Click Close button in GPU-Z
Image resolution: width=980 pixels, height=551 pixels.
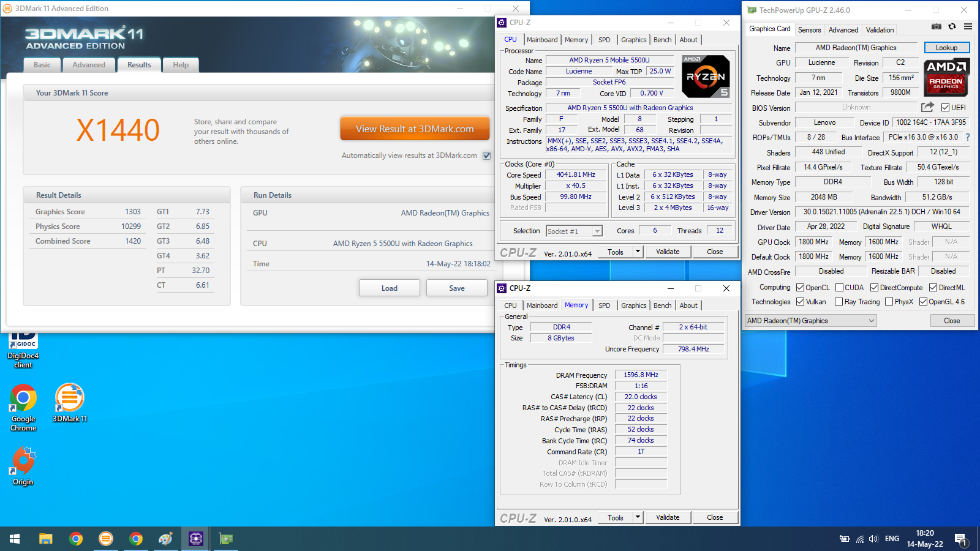pyautogui.click(x=952, y=320)
